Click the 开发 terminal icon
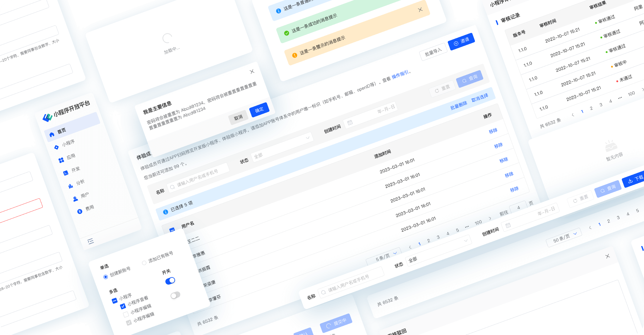Image resolution: width=644 pixels, height=335 pixels. [x=66, y=173]
